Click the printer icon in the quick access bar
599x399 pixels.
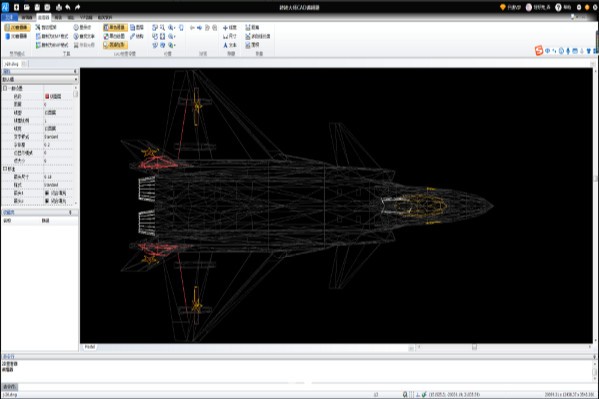point(59,7)
